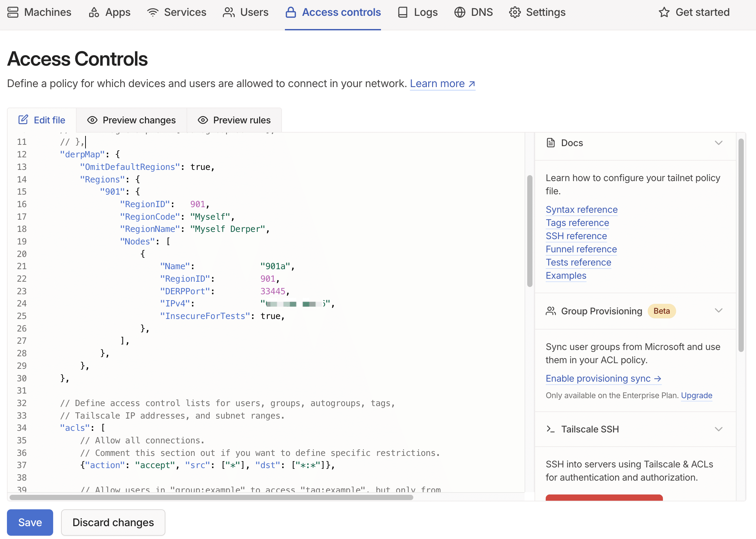Open the Syntax reference link
Image resolution: width=756 pixels, height=539 pixels.
582,209
